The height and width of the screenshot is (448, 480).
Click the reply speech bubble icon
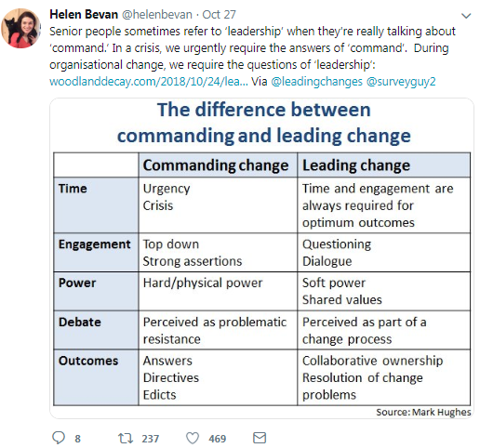(59, 438)
